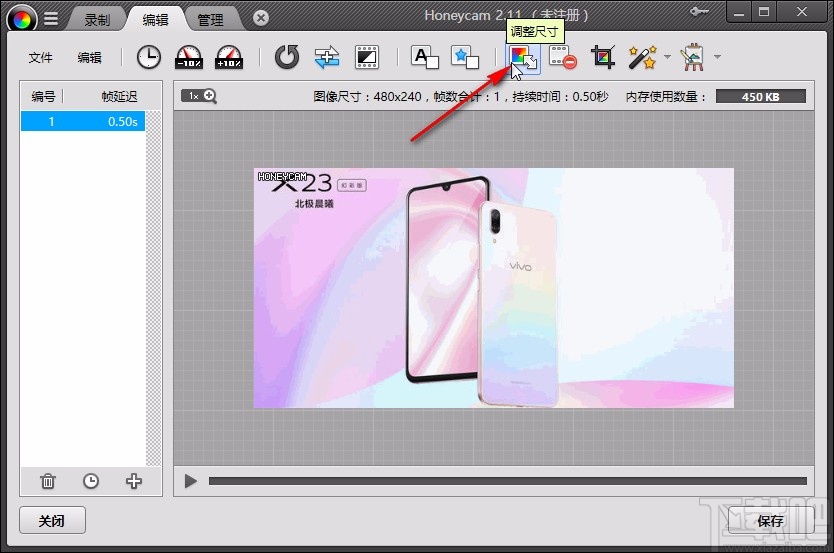This screenshot has height=553, width=834.
Task: Decrease speed by 10% gauge icon
Action: coord(189,57)
